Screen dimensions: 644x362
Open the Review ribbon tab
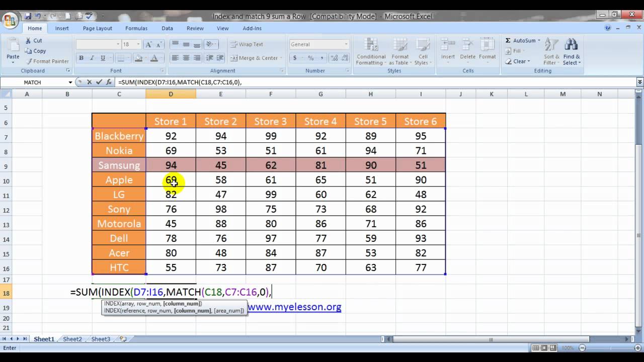tap(195, 28)
